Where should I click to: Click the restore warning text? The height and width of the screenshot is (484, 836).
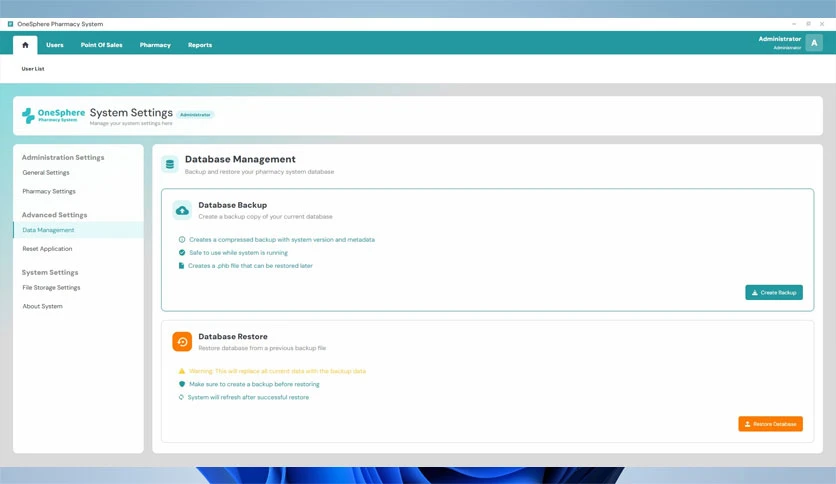point(277,371)
